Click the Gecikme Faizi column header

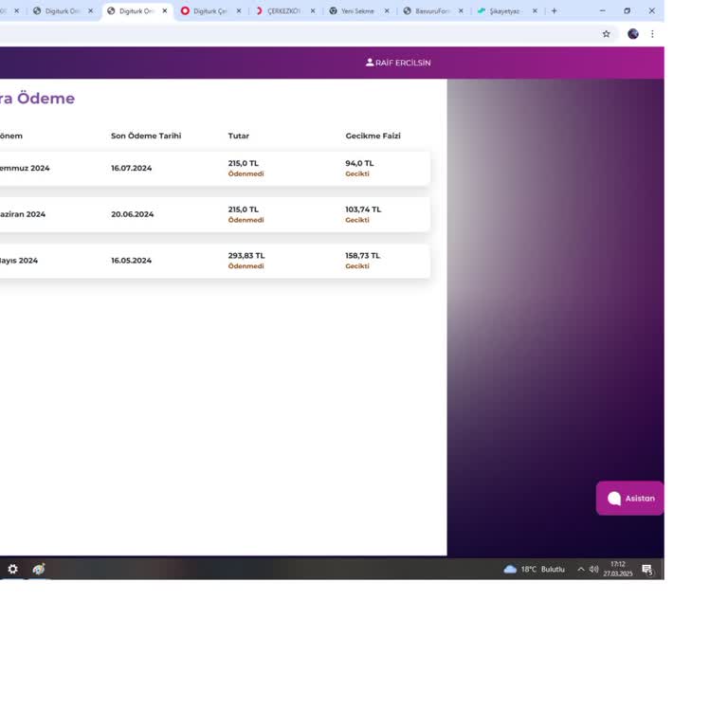(373, 136)
